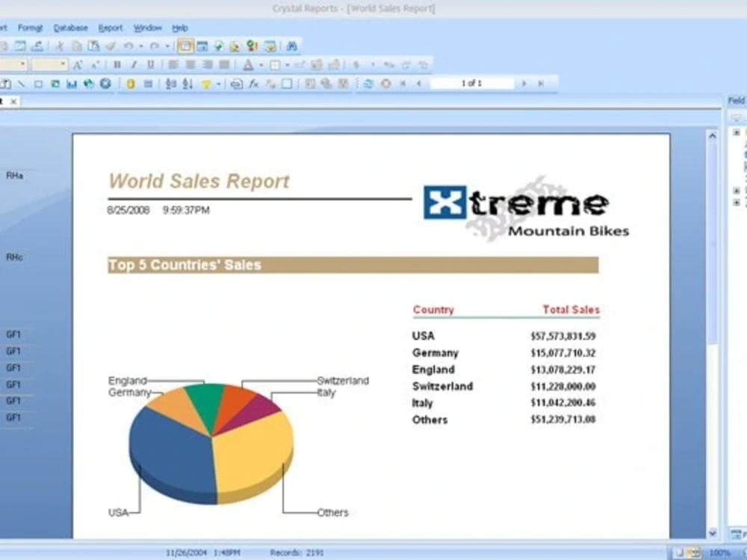Click the World Sales Report title
This screenshot has width=747, height=560.
[199, 181]
